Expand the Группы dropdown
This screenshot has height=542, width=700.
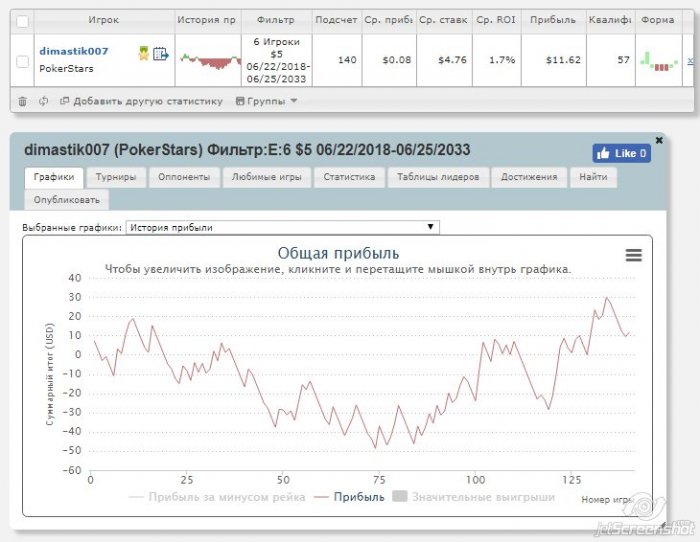(x=267, y=101)
